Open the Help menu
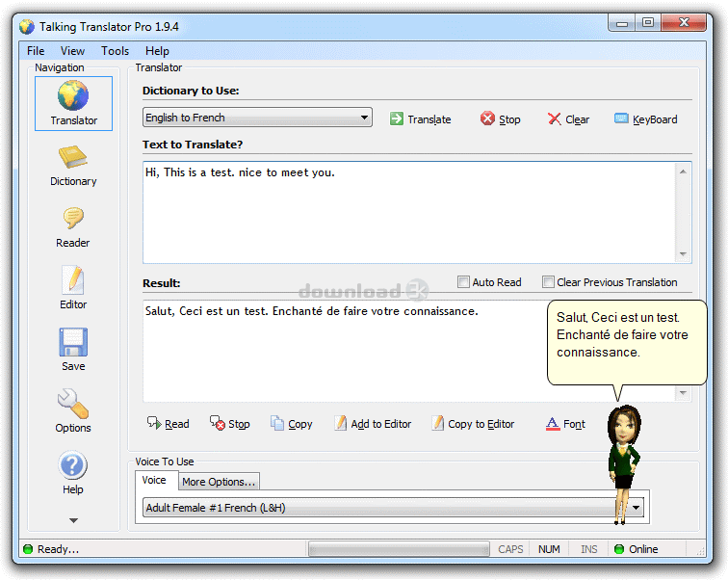 [x=157, y=51]
